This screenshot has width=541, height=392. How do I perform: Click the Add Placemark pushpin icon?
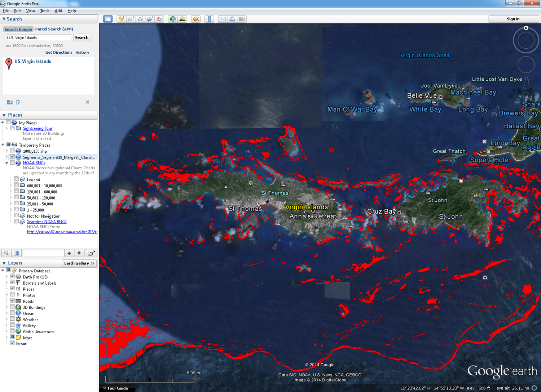(122, 19)
